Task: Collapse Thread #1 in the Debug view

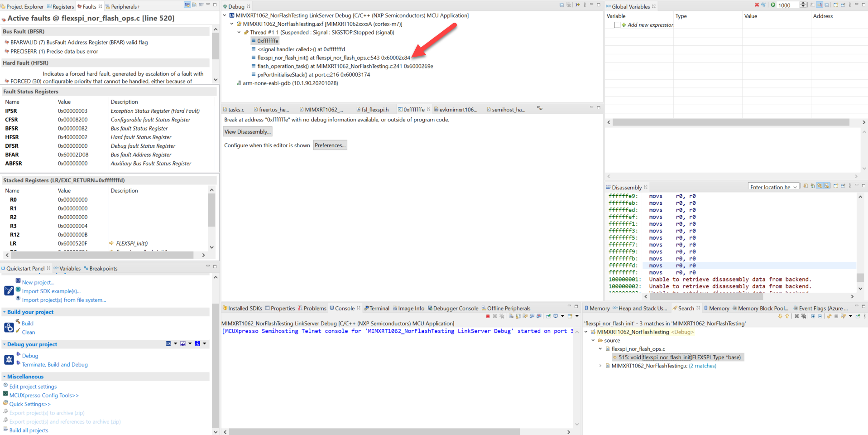Action: tap(239, 32)
